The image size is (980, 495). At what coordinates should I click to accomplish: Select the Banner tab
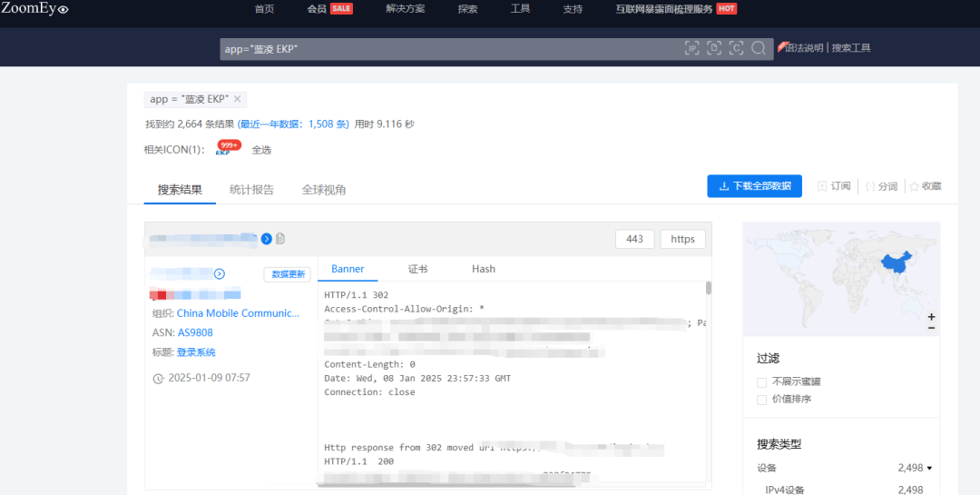(x=348, y=269)
